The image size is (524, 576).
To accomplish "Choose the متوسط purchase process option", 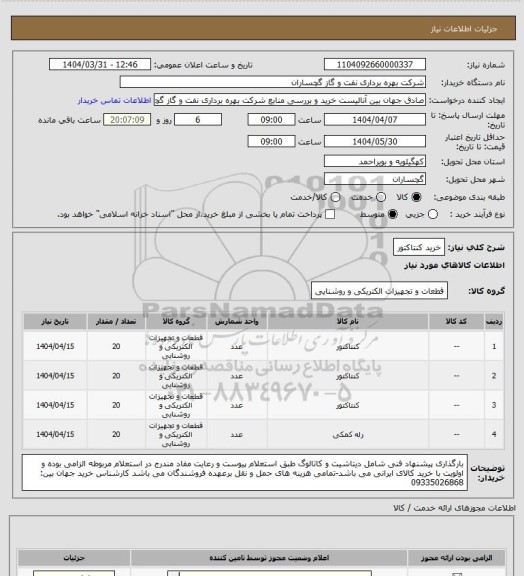I will tap(393, 214).
